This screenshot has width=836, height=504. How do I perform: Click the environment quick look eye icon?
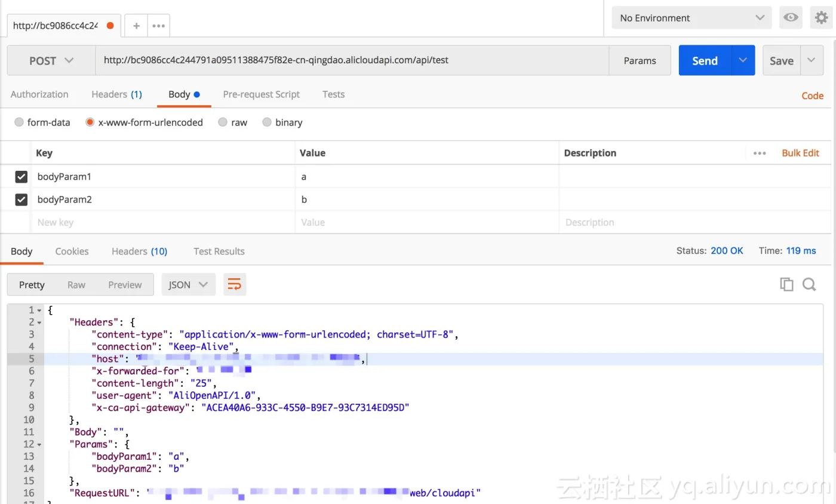(791, 18)
